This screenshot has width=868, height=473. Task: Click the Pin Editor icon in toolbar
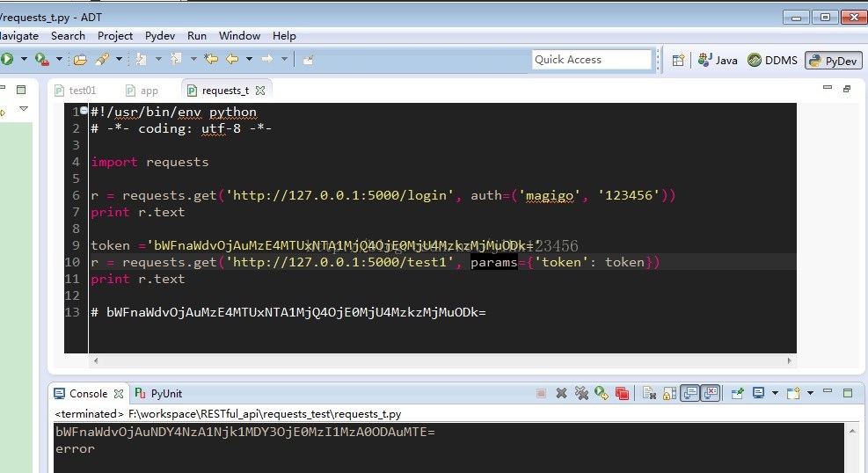(x=308, y=60)
